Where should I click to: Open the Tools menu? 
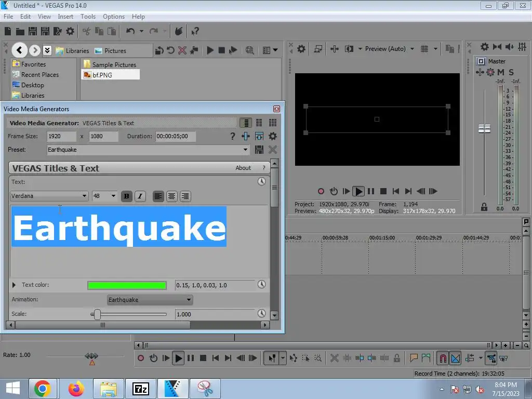click(88, 16)
